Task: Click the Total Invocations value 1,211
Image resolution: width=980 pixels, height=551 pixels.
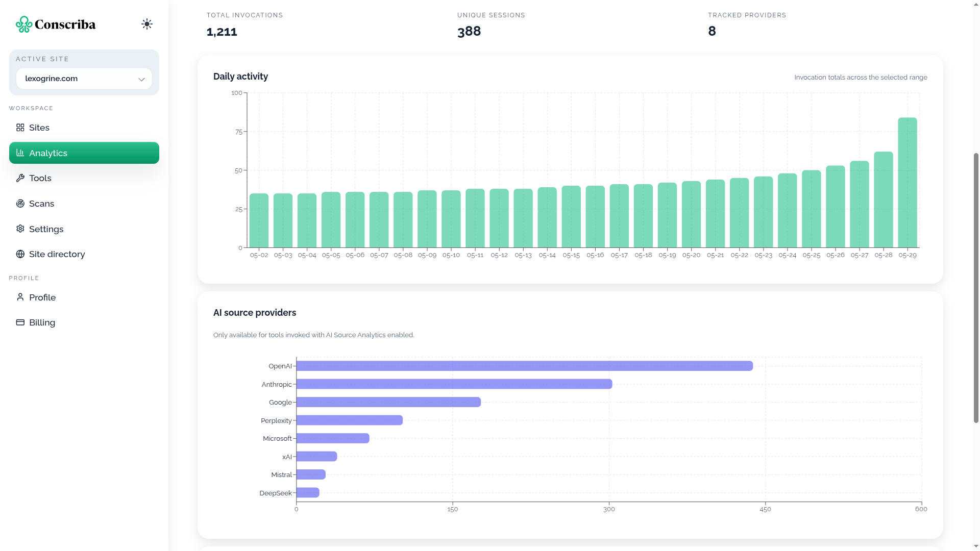Action: [222, 32]
